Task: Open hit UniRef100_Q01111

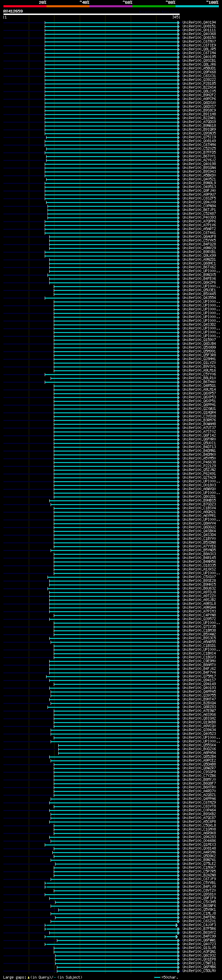Action: [x=199, y=30]
